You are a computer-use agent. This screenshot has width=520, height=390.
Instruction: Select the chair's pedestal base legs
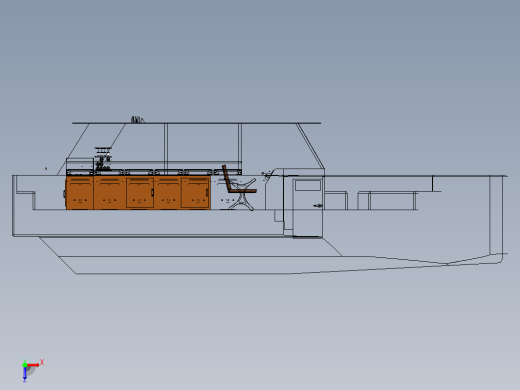(242, 201)
